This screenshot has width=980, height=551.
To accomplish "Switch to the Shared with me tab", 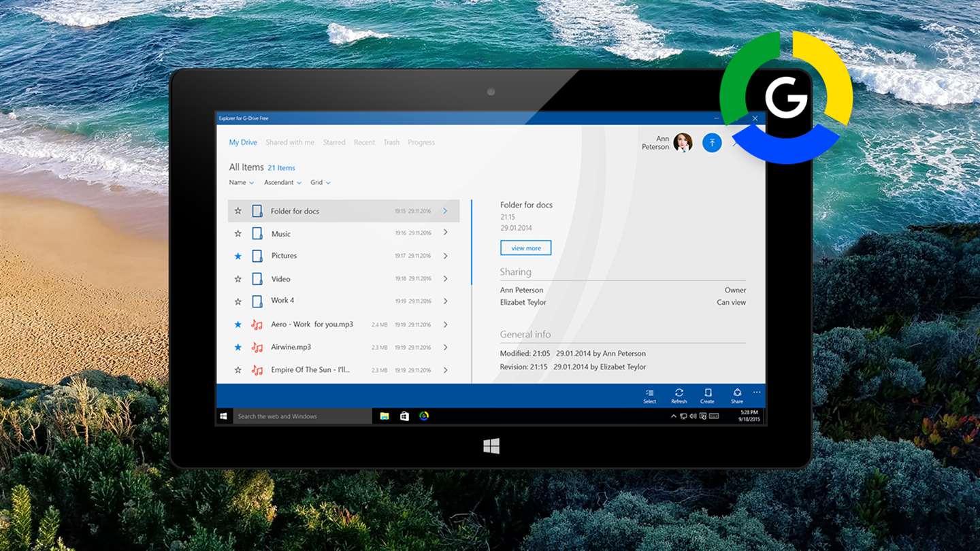I will (x=290, y=142).
